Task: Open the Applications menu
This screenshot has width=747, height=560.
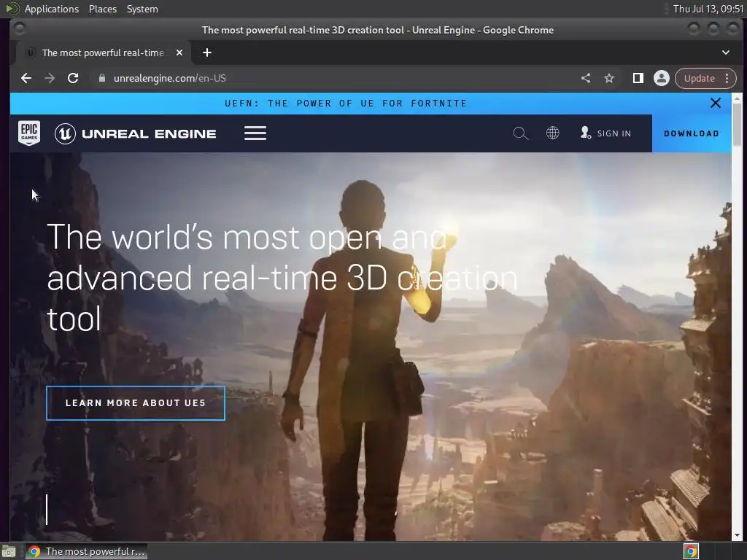Action: [x=52, y=9]
